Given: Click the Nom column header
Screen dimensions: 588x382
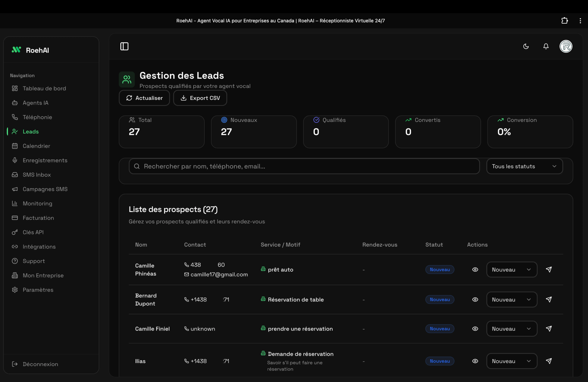Looking at the screenshot, I should pyautogui.click(x=141, y=245).
